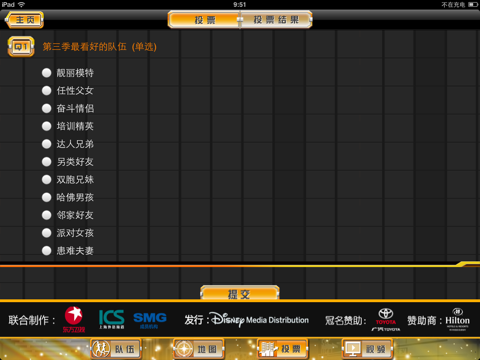Viewport: 480px width, 360px height.
Task: Tap the Disney Media Distribution logo
Action: tap(260, 320)
